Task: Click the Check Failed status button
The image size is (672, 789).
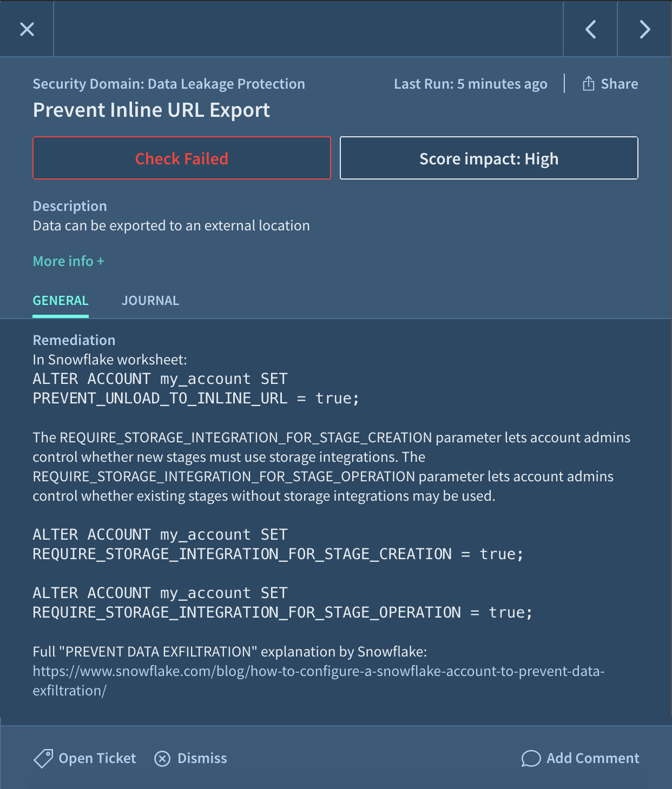Action: [x=182, y=158]
